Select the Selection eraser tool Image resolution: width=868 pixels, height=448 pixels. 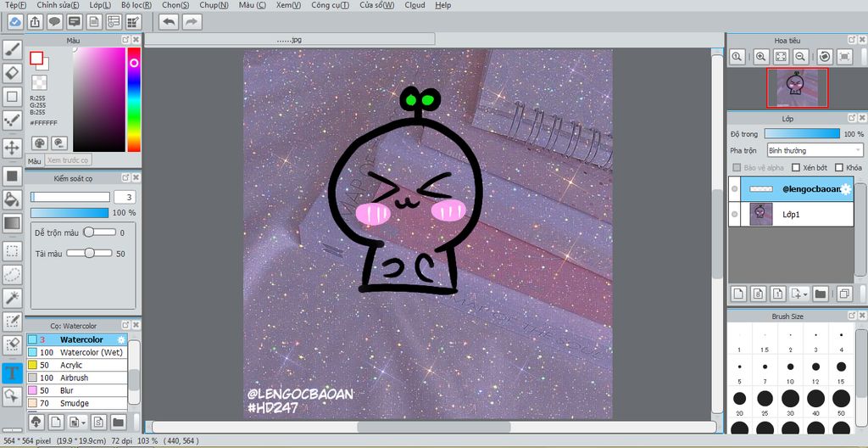(x=12, y=344)
